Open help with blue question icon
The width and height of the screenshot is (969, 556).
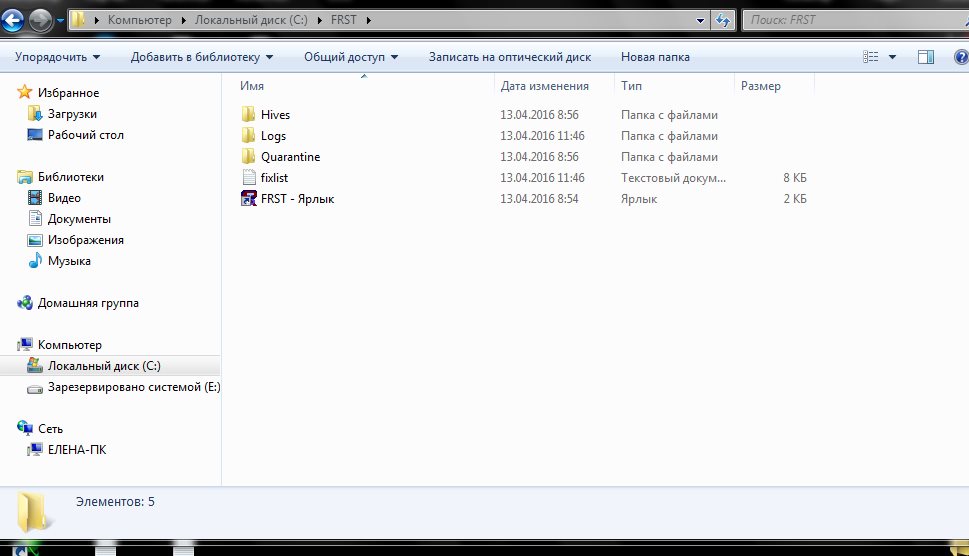962,57
